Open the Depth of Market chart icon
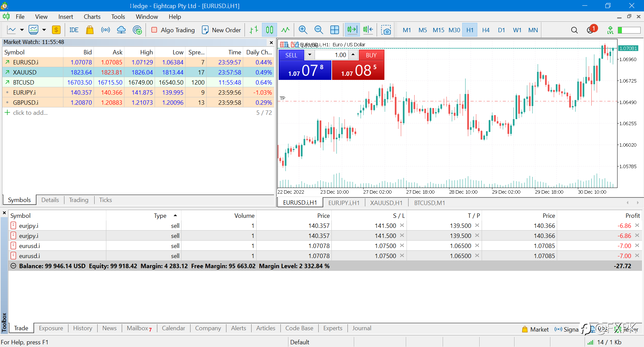The image size is (644, 347). point(294,44)
